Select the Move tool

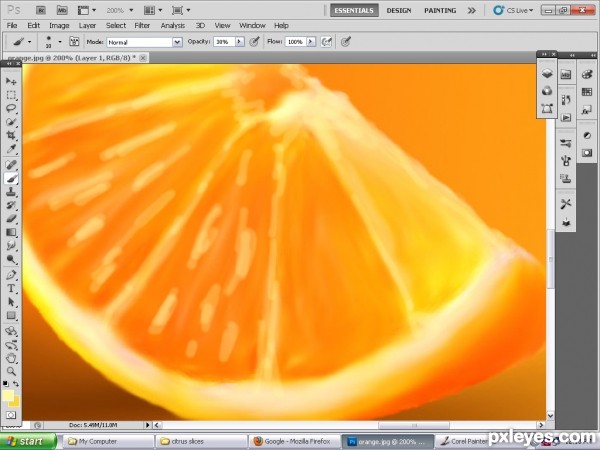(11, 81)
